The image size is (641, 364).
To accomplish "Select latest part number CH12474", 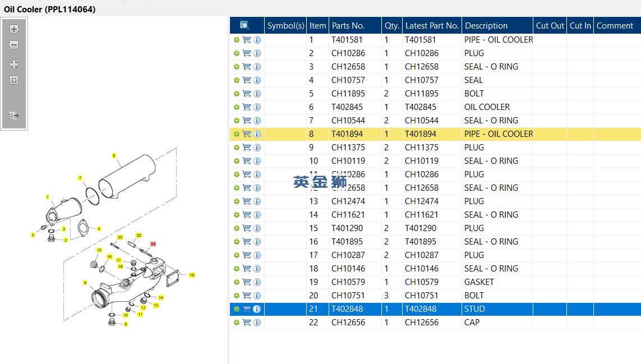I will tap(422, 201).
